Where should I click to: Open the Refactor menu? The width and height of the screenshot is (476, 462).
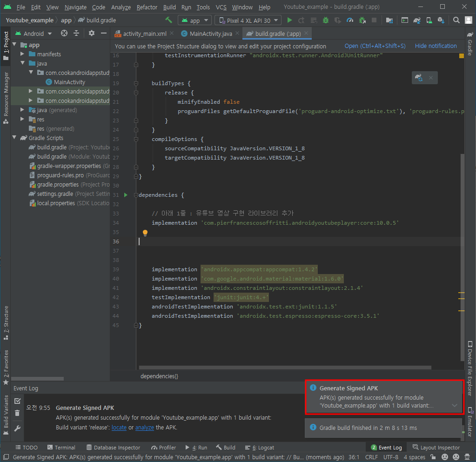[x=147, y=7]
